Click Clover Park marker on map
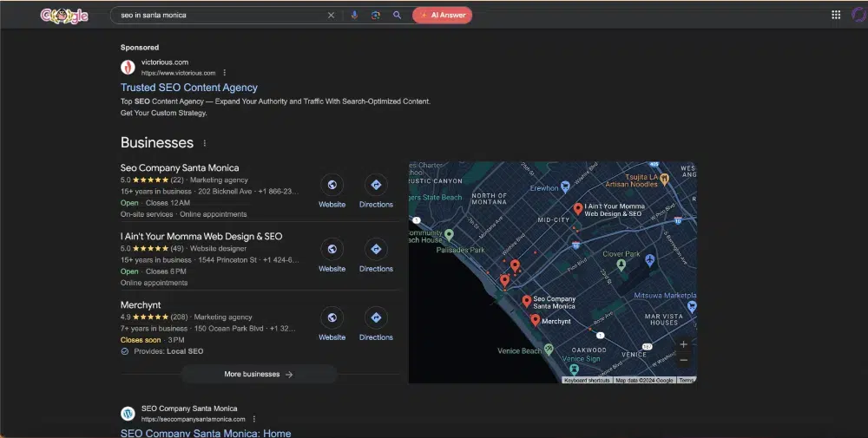Viewport: 868px width, 438px height. 621,265
